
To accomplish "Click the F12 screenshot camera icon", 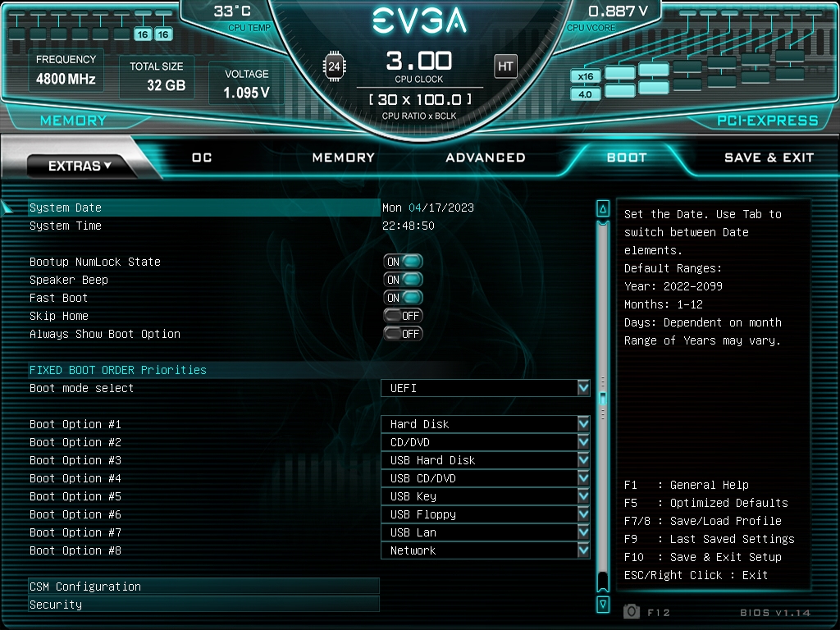I will tap(632, 611).
